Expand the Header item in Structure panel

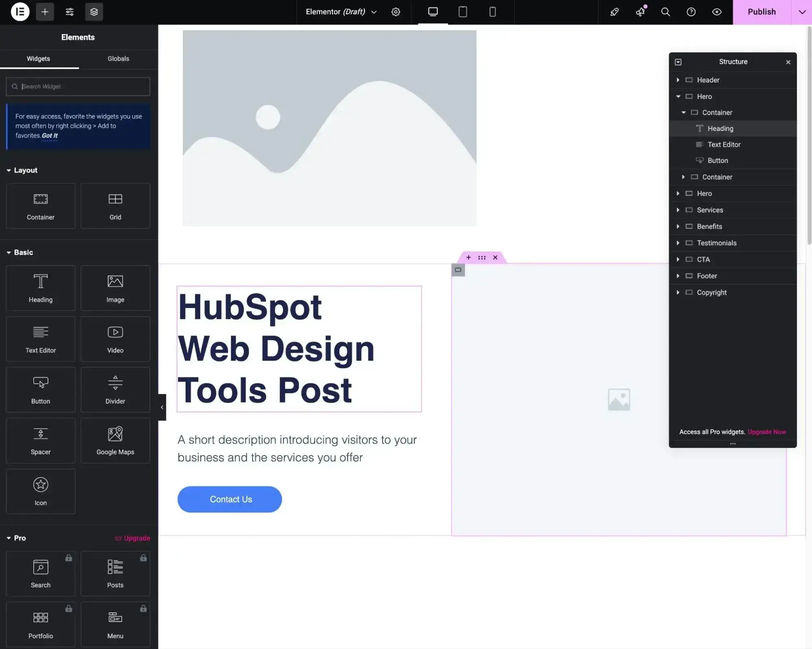[x=678, y=80]
